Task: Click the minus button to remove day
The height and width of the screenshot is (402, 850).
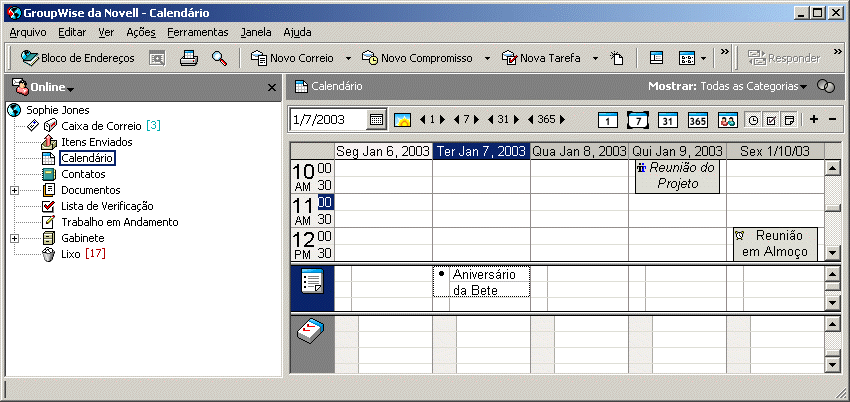Action: tap(833, 119)
